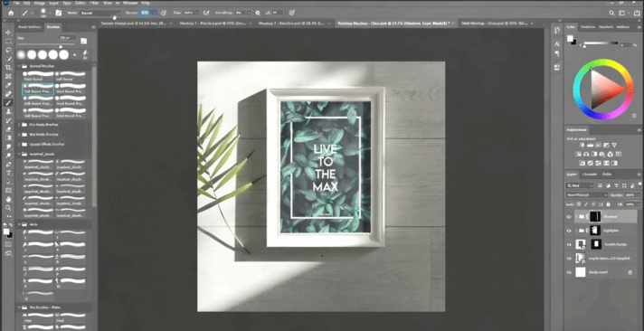
Task: Select the Pen tool
Action: pyautogui.click(x=8, y=165)
